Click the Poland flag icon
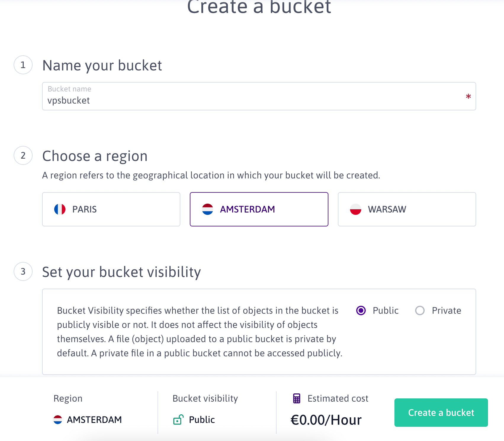504x441 pixels. (x=356, y=209)
